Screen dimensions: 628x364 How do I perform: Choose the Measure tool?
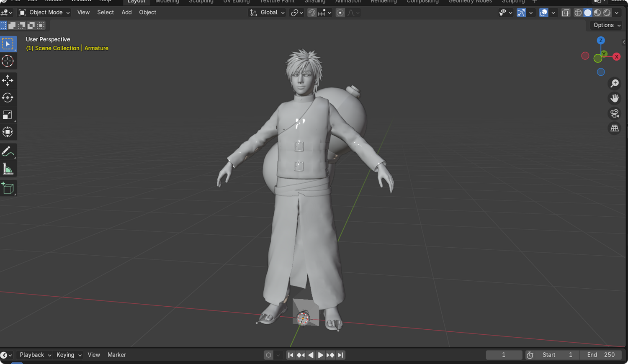point(8,169)
